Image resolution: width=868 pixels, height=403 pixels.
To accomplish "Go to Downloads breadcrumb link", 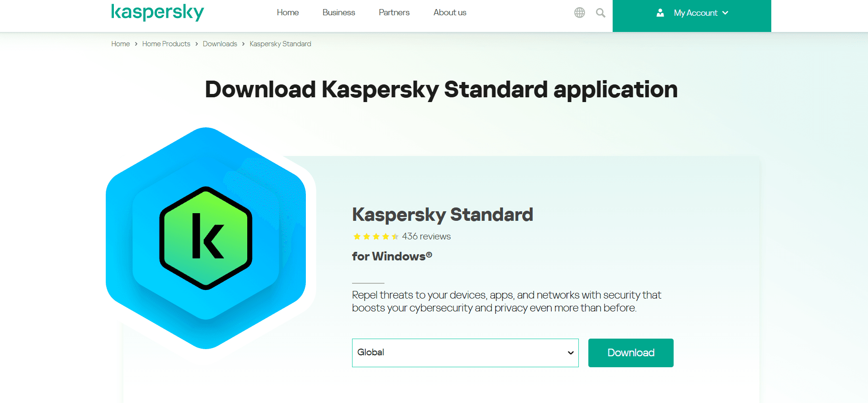I will (x=220, y=44).
